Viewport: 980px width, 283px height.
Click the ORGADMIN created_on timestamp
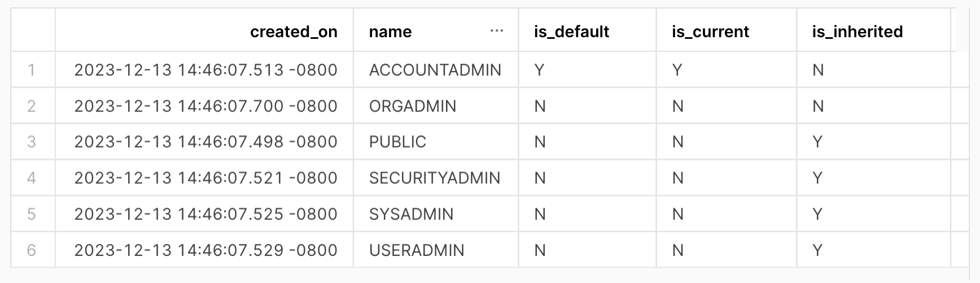[205, 106]
